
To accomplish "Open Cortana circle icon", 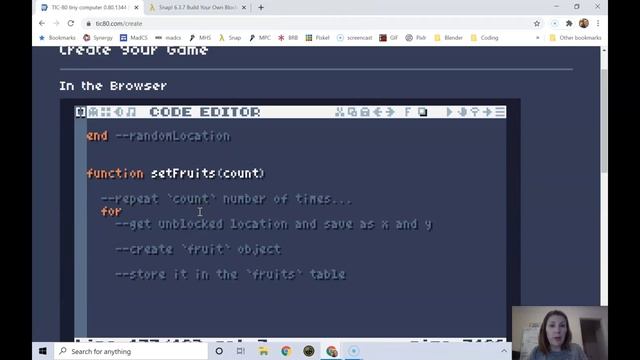I will click(219, 351).
